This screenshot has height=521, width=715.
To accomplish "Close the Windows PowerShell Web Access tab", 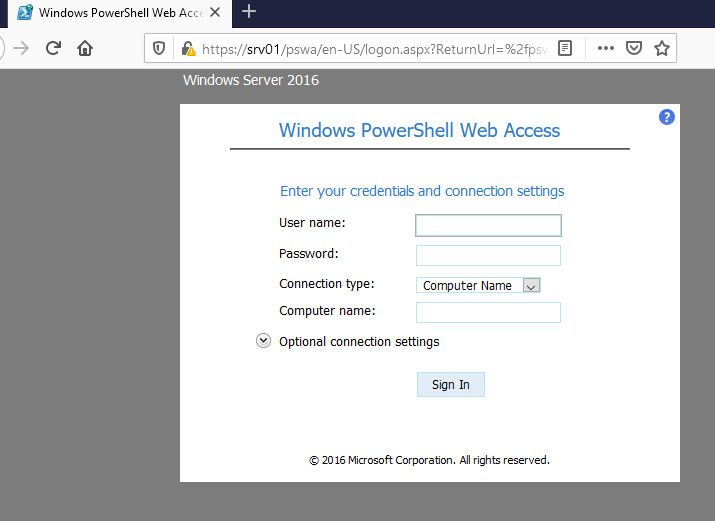I will tap(215, 12).
